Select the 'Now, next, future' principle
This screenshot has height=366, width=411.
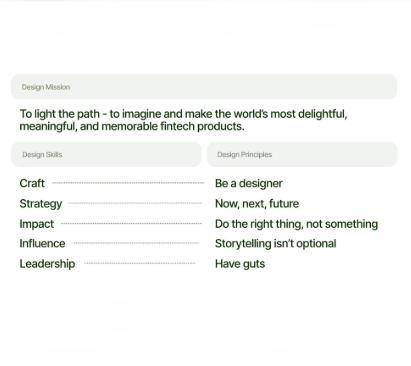point(257,204)
